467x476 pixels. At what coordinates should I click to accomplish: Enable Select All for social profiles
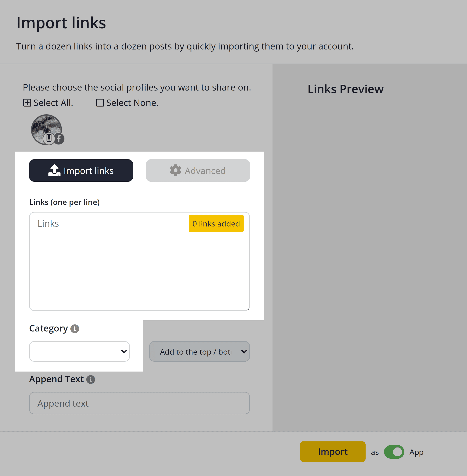point(48,103)
